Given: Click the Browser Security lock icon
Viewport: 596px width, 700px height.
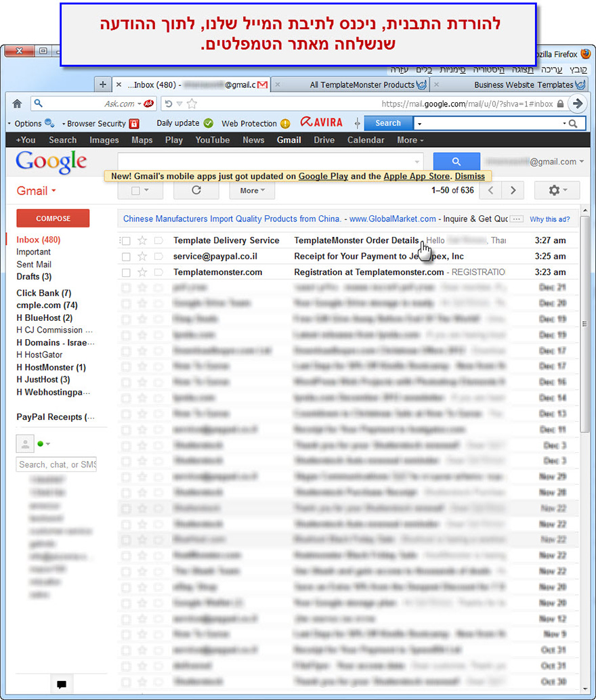Looking at the screenshot, I should 134,123.
